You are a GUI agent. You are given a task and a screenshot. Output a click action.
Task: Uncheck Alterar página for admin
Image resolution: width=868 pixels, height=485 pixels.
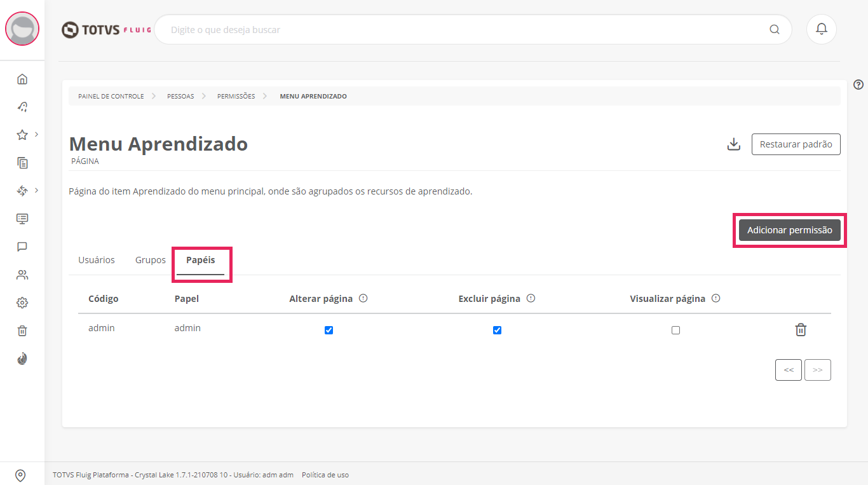coord(329,330)
